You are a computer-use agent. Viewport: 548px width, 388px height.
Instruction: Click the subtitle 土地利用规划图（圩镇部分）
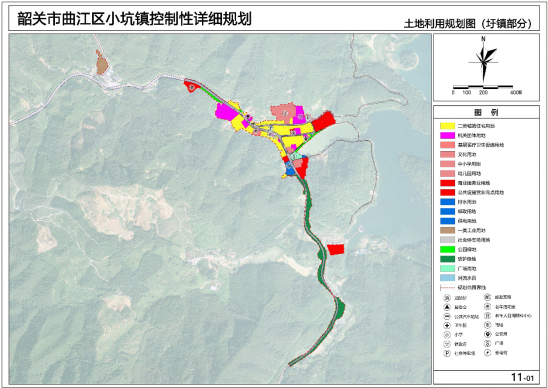tap(468, 23)
